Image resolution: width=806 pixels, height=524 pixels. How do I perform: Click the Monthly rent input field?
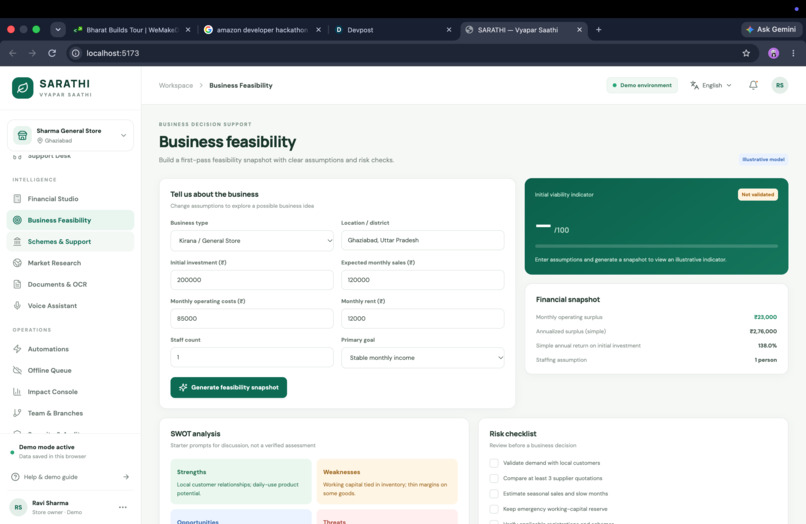tap(423, 318)
